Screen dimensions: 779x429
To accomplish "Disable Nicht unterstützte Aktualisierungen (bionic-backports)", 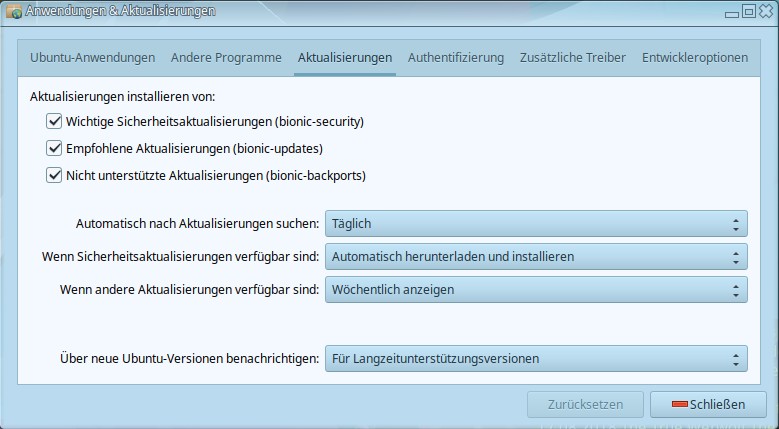I will (x=54, y=175).
